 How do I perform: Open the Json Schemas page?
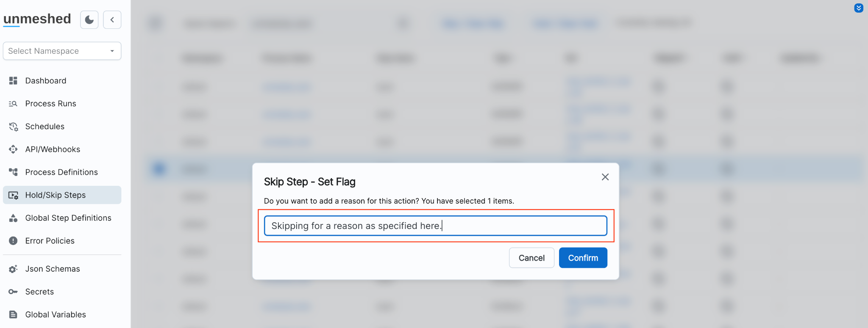point(53,269)
